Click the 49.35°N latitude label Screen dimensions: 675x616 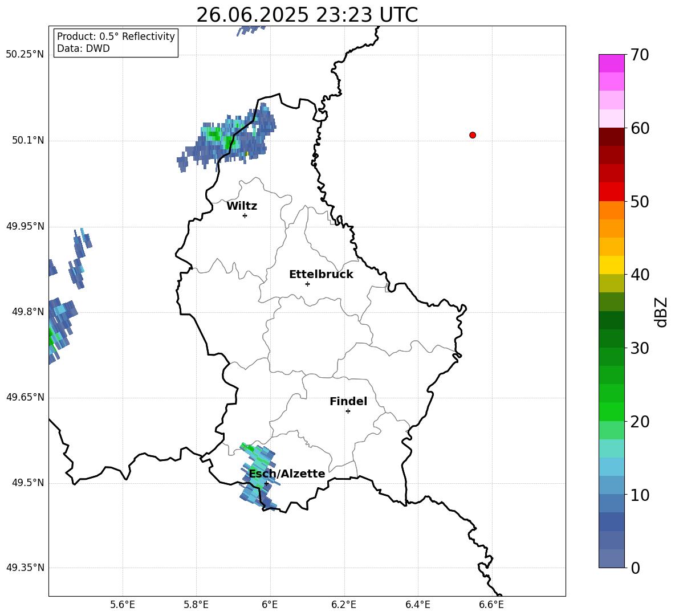coord(25,568)
